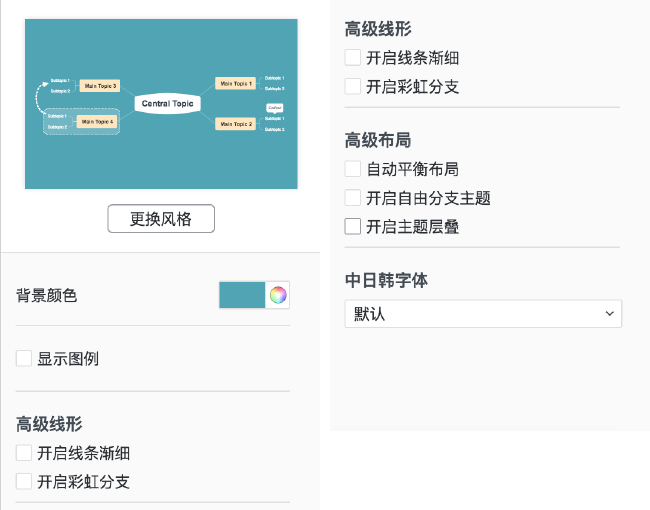Click the Central Topic node in preview
This screenshot has height=510, width=650.
click(167, 104)
